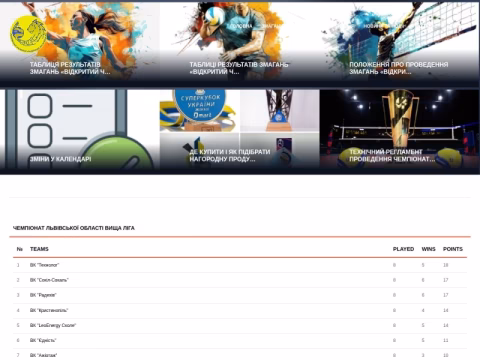Viewport: 480px width, 360px height.
Task: Click the PLAYED column header
Action: [403, 249]
